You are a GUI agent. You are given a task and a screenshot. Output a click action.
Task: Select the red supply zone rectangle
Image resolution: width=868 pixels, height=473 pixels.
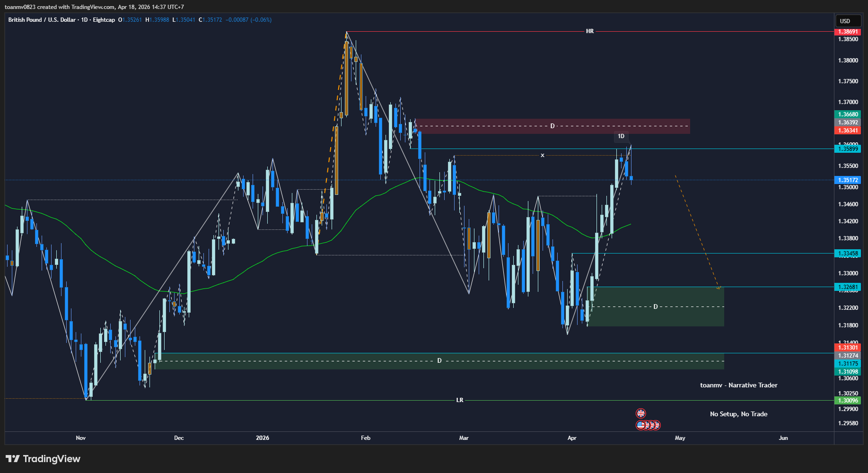pyautogui.click(x=552, y=126)
